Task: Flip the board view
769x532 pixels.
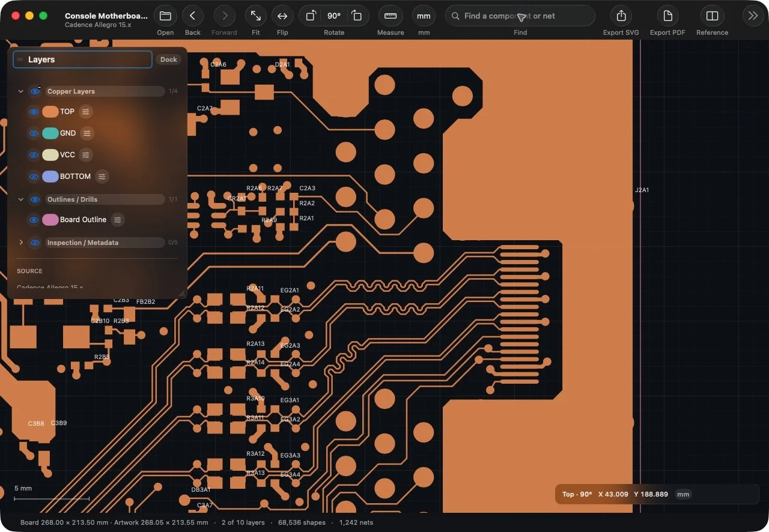Action: coord(282,16)
